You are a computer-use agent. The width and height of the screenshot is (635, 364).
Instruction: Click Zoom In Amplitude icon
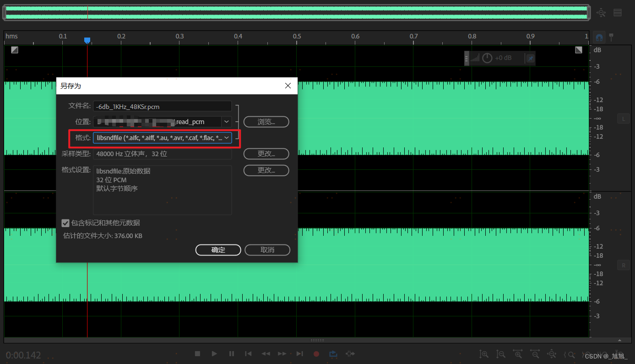click(484, 354)
